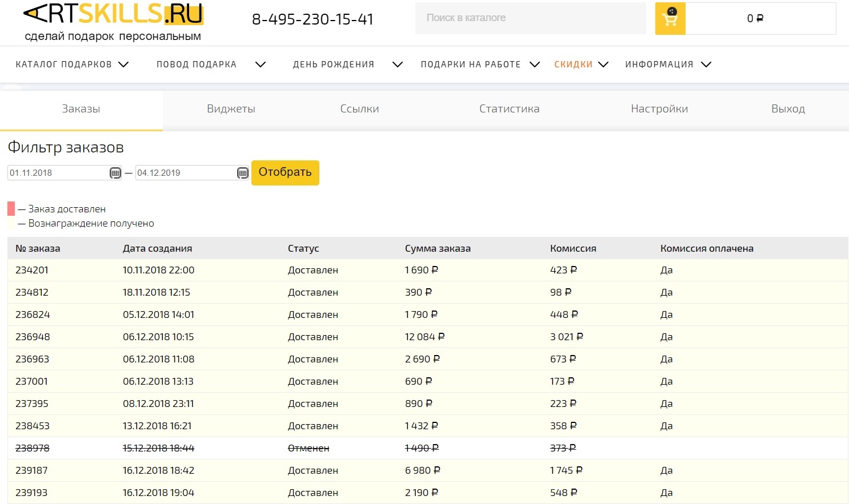Switch to the Виджеты tab
Screen dimensions: 849x504
[x=231, y=109]
